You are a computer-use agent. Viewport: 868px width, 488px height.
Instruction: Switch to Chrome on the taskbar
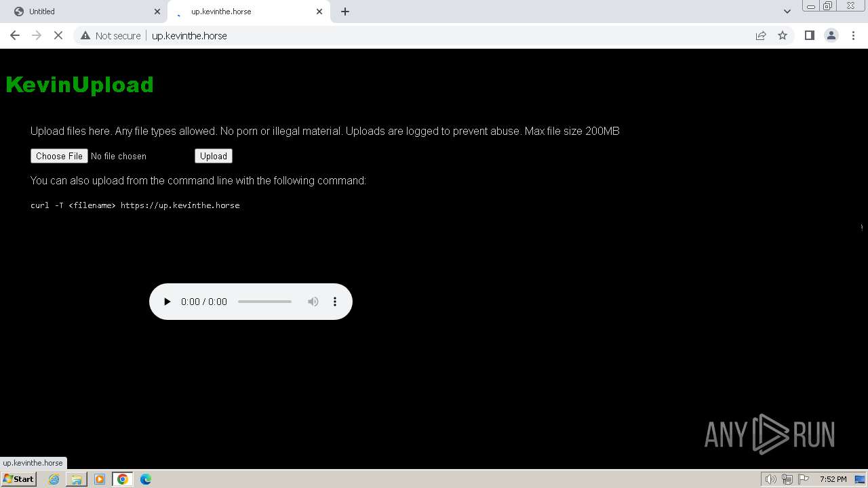123,479
